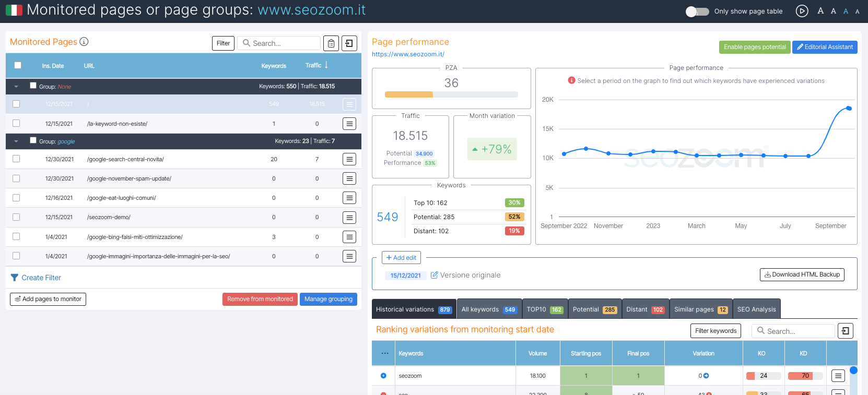Tick checkbox for /google-eat-luoghi-comuni/ row
Image resolution: width=868 pixels, height=395 pixels.
[16, 198]
